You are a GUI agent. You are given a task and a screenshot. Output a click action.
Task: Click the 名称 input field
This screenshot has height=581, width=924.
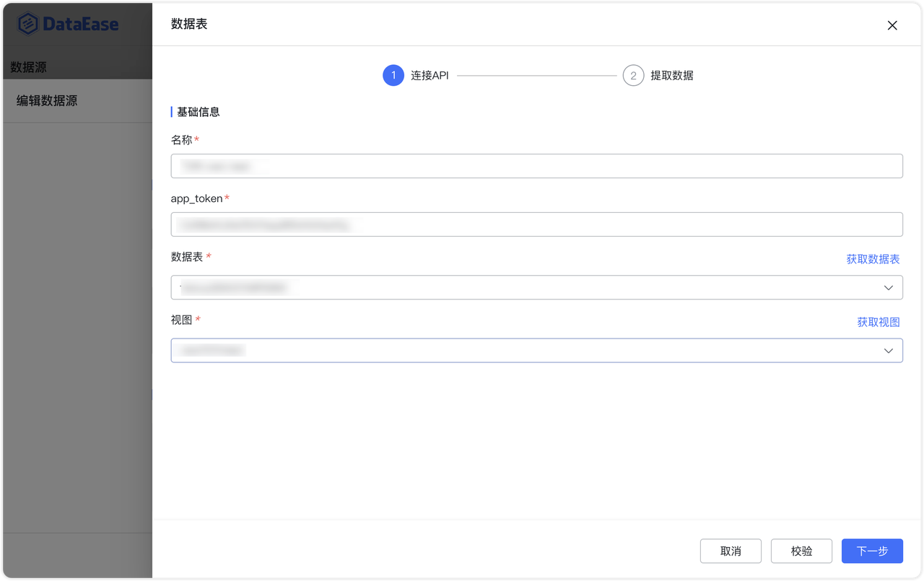click(536, 166)
